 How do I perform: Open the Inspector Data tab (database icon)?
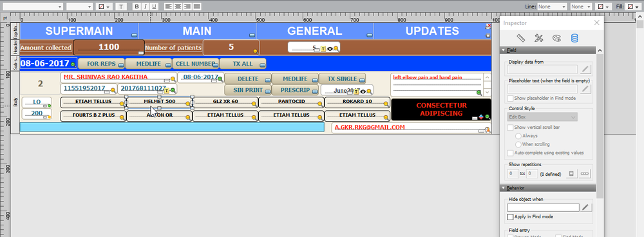[574, 38]
